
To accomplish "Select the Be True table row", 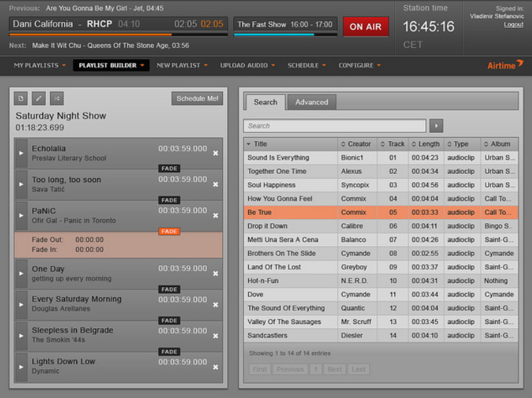I will point(381,212).
